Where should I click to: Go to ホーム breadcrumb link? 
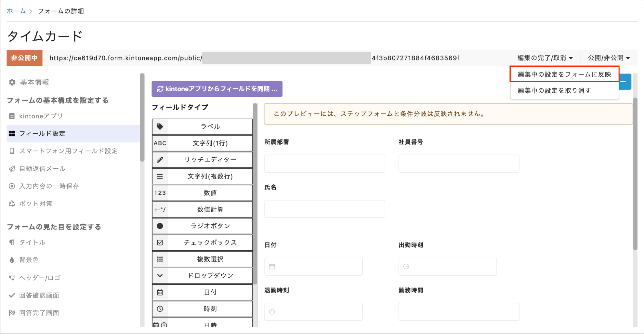[x=16, y=11]
